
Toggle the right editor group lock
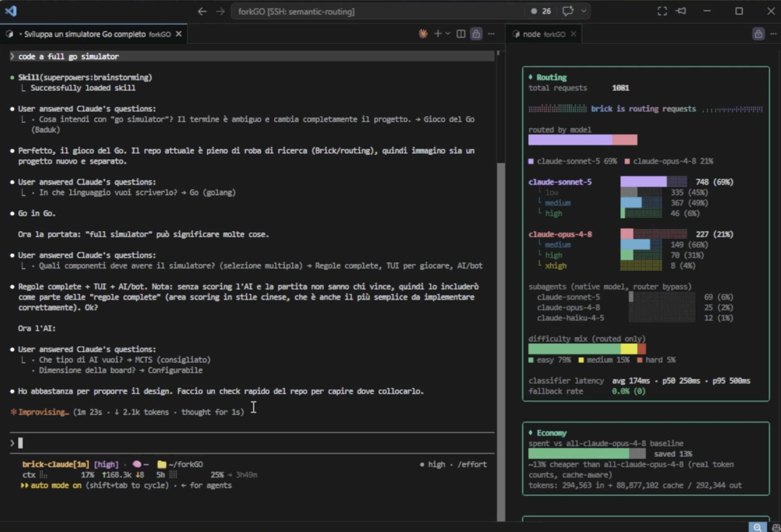(758, 34)
